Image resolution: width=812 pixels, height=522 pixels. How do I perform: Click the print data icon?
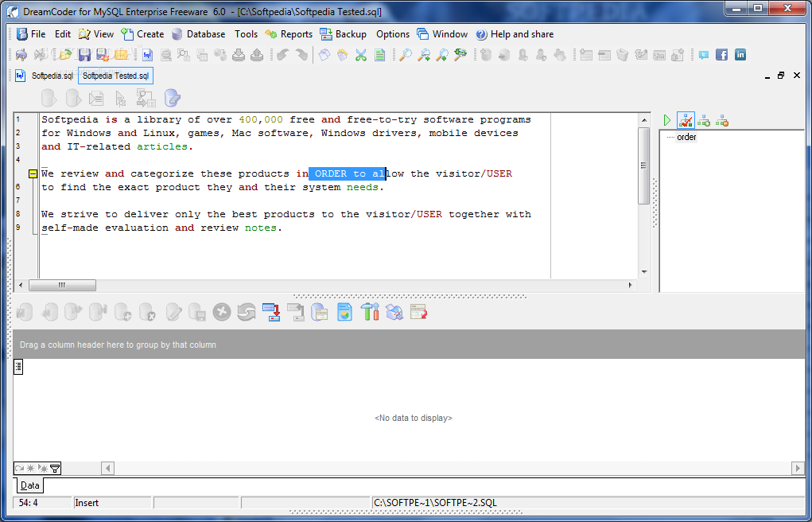(394, 313)
